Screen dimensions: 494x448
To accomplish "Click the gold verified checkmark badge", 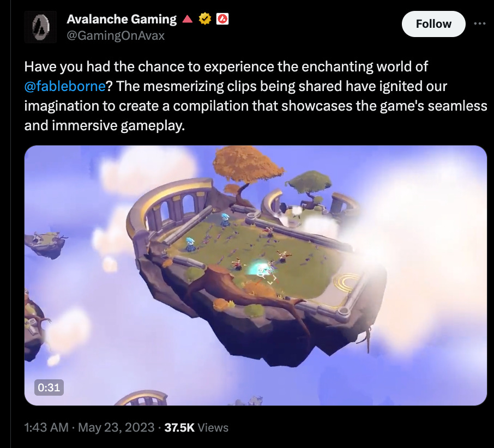I will (x=205, y=19).
